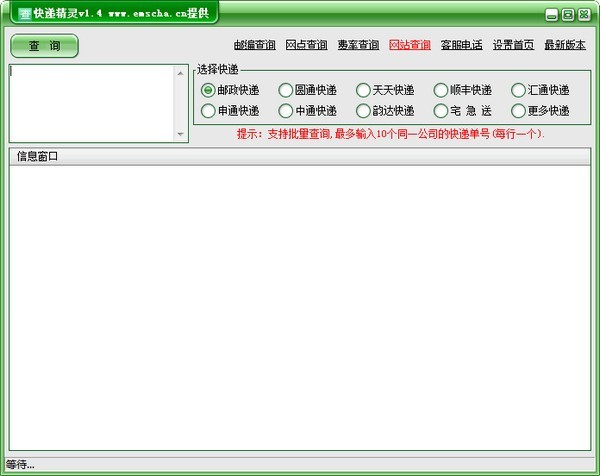
Task: Open the 邮编查询 link
Action: point(254,45)
